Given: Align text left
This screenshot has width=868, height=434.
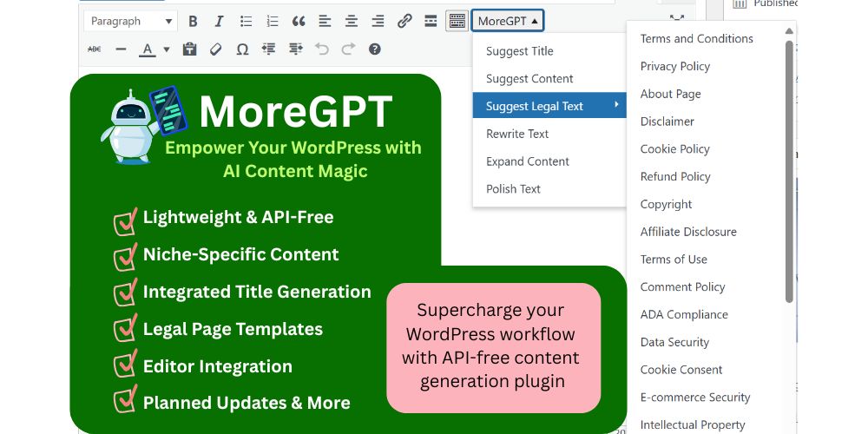Looking at the screenshot, I should coord(325,21).
